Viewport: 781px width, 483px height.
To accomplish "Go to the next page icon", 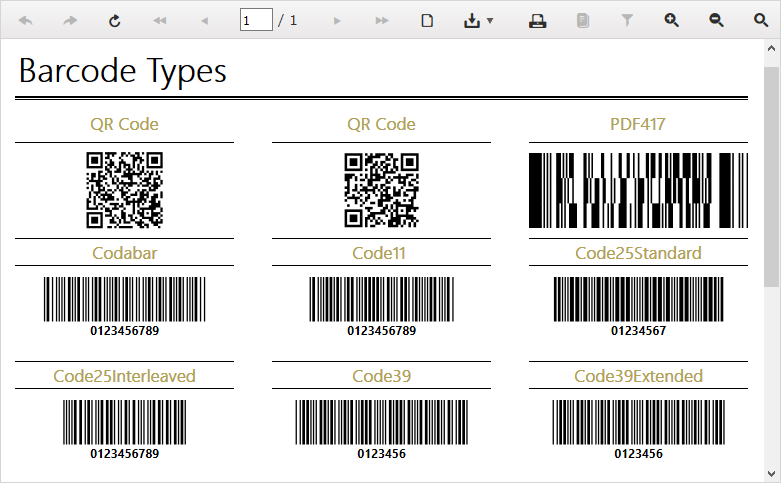I will click(x=337, y=20).
